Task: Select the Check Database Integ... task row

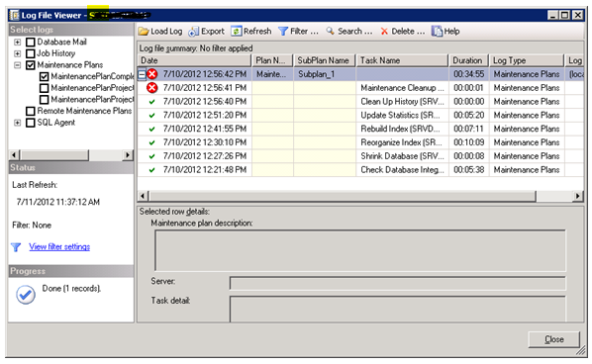Action: click(x=360, y=170)
